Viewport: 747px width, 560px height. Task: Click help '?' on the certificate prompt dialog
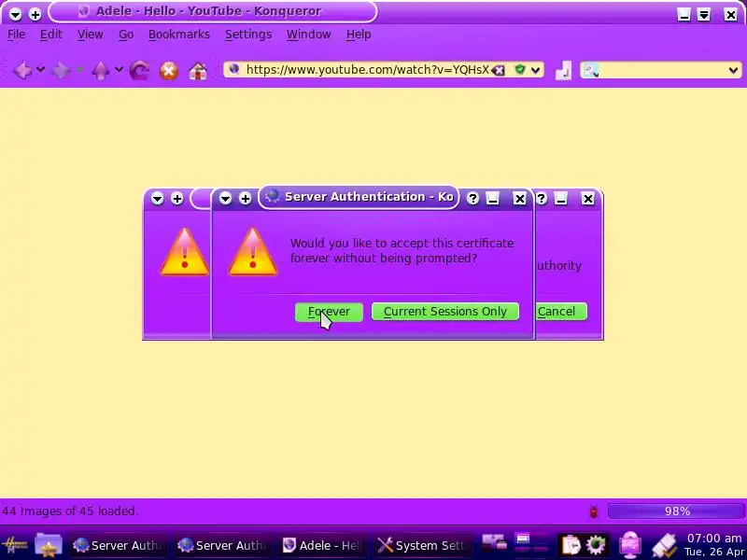click(472, 199)
